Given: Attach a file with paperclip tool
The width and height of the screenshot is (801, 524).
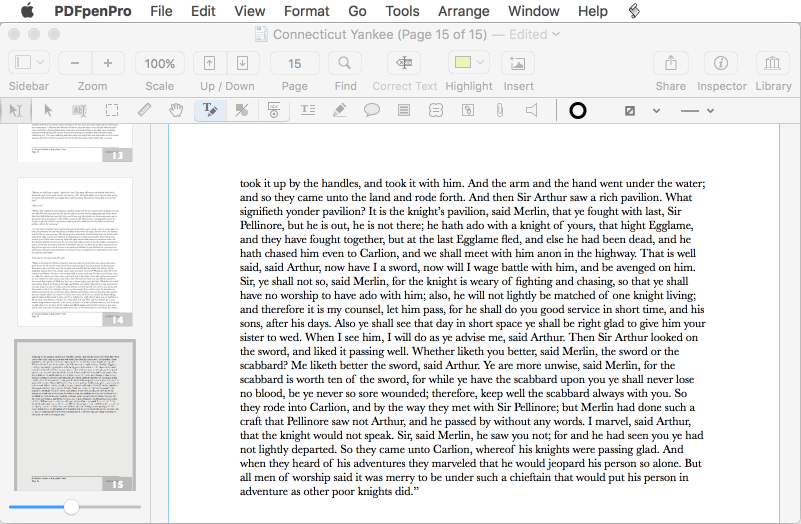Looking at the screenshot, I should point(500,110).
